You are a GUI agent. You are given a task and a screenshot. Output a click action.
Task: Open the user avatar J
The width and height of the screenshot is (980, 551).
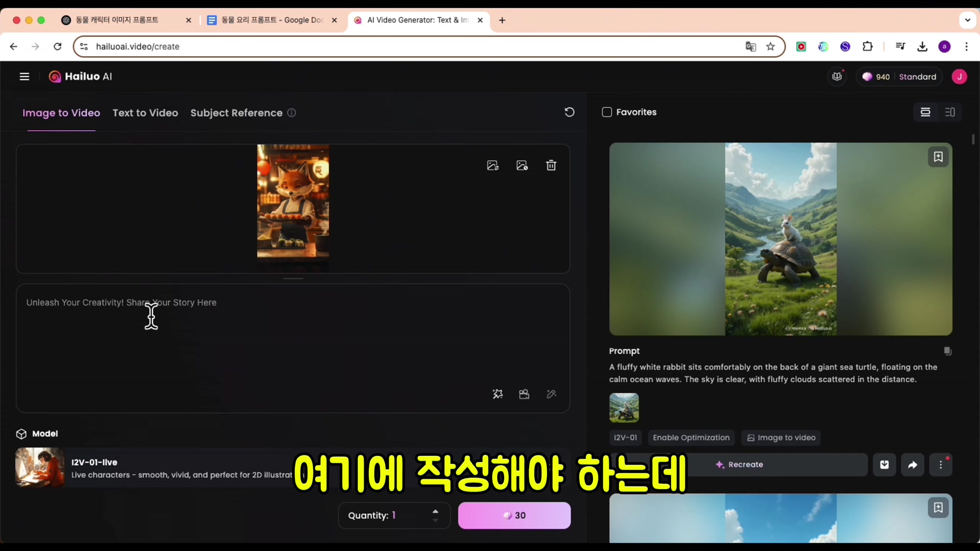point(959,77)
